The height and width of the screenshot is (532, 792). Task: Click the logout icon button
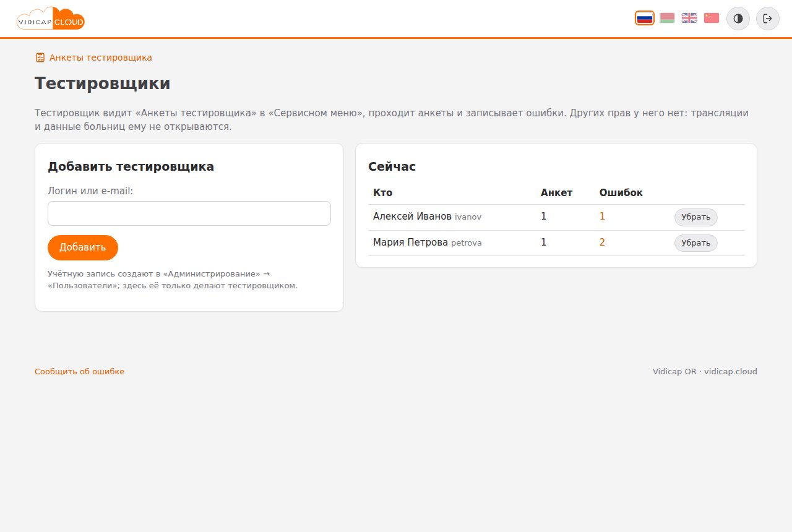point(768,19)
